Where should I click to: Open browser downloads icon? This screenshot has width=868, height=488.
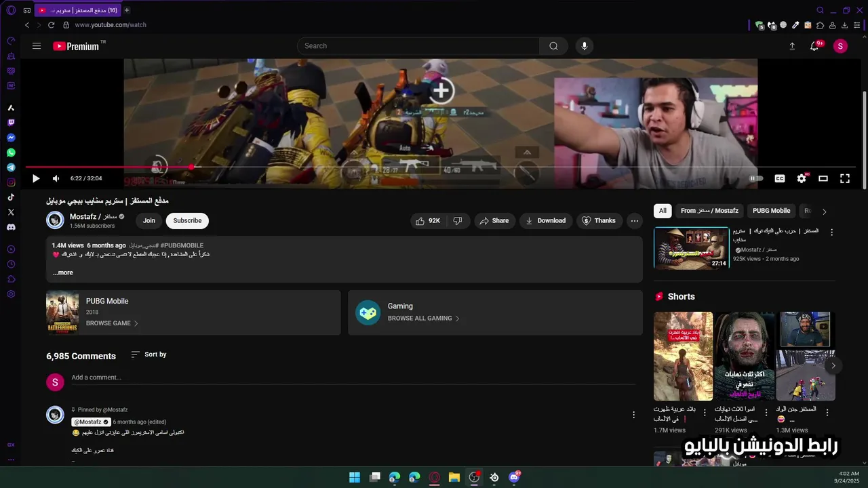coord(845,25)
